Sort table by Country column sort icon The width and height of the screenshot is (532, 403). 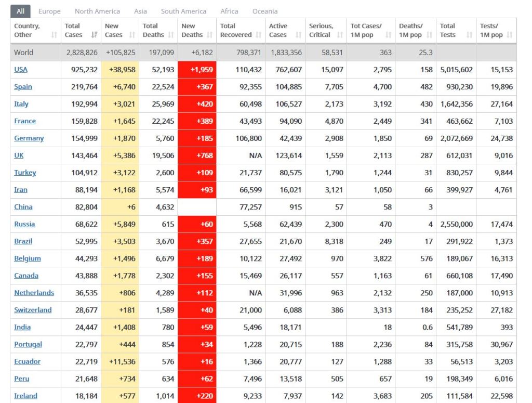(x=54, y=35)
